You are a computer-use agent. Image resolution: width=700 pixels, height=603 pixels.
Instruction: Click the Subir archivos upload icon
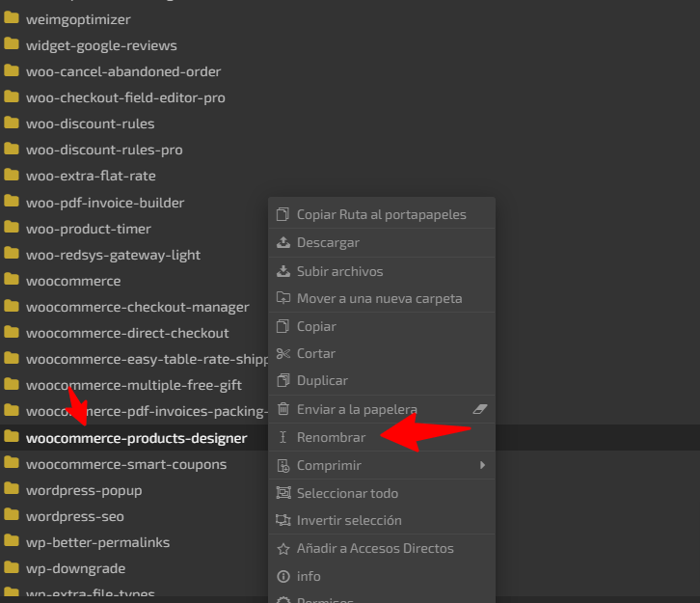(x=283, y=271)
